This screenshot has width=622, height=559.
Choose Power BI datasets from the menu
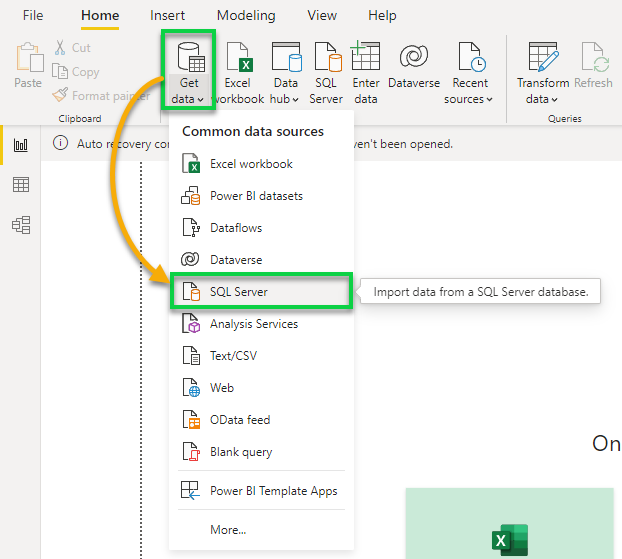click(x=261, y=196)
